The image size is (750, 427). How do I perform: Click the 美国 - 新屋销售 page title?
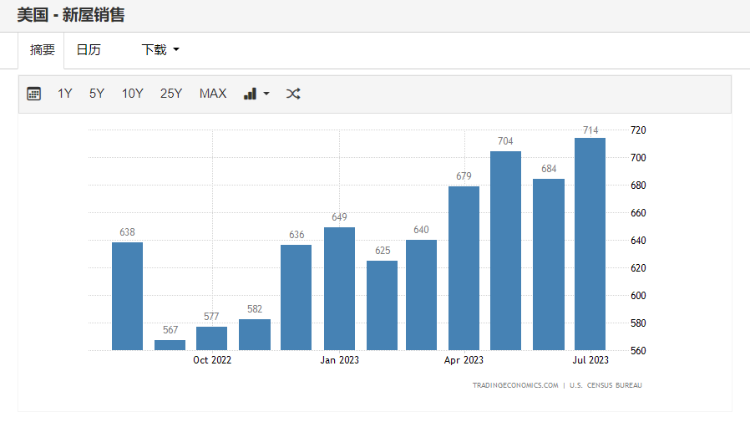(71, 15)
